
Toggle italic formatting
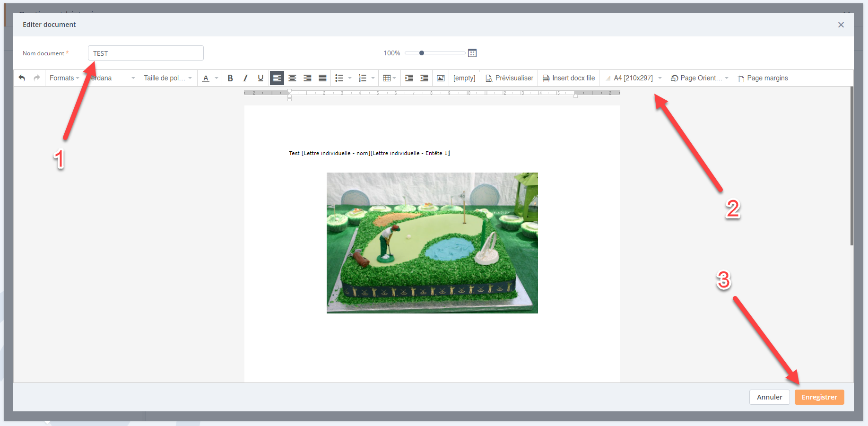coord(245,78)
